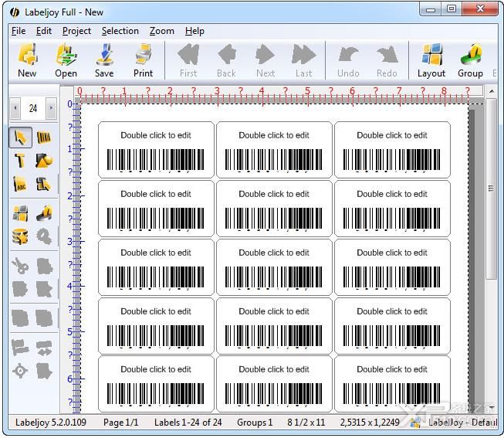Click the Layout toolbar icon

tap(431, 60)
